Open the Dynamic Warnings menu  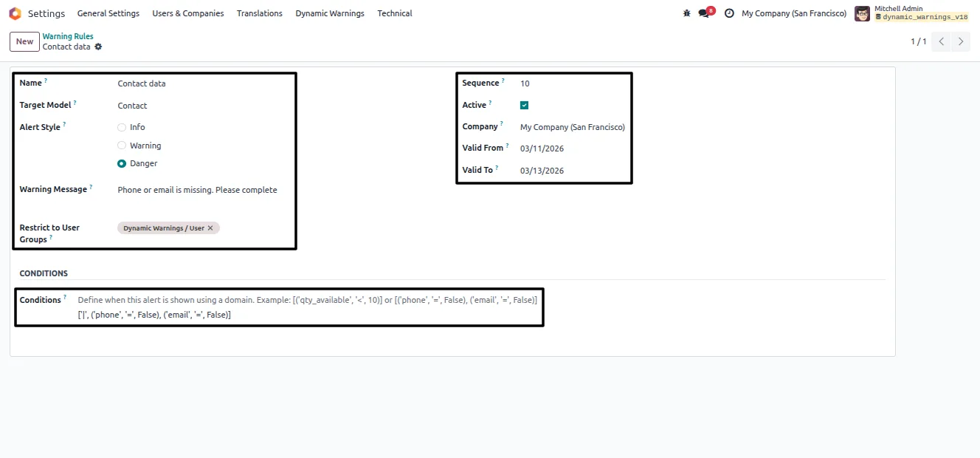(330, 13)
